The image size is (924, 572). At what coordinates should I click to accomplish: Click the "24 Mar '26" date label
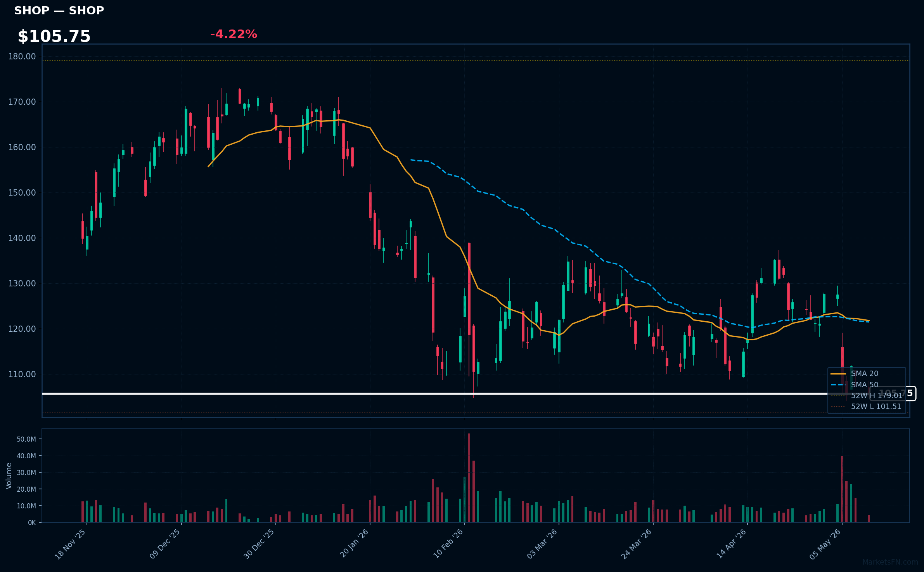tap(637, 544)
